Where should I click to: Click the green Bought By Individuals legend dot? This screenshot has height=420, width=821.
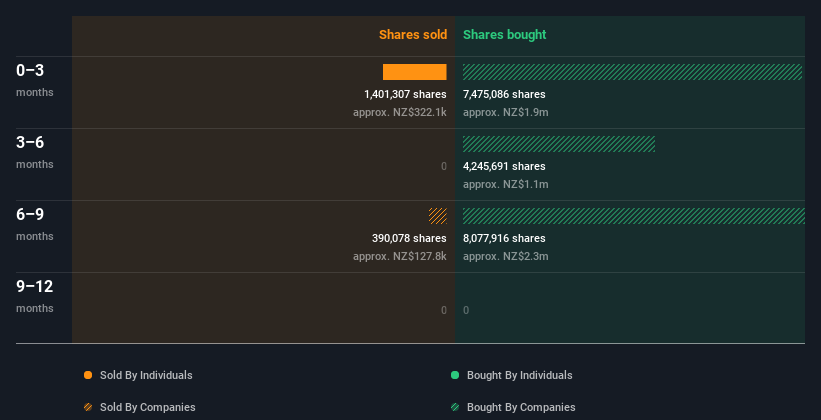tap(455, 375)
